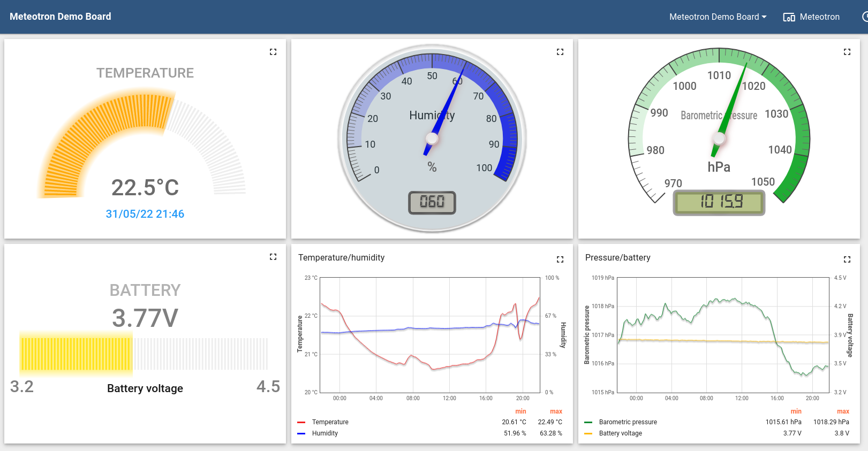Expand the Battery widget to fullscreen
The width and height of the screenshot is (868, 451).
pyautogui.click(x=273, y=257)
